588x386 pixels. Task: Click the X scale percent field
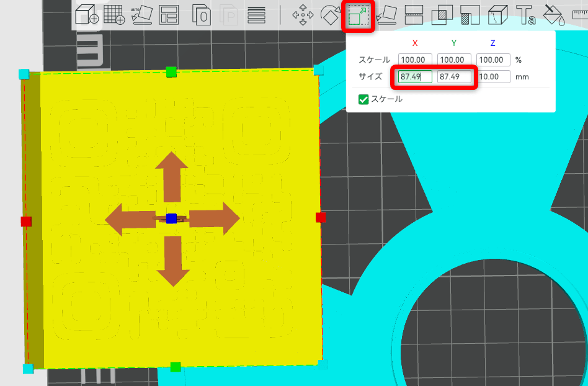tap(415, 60)
